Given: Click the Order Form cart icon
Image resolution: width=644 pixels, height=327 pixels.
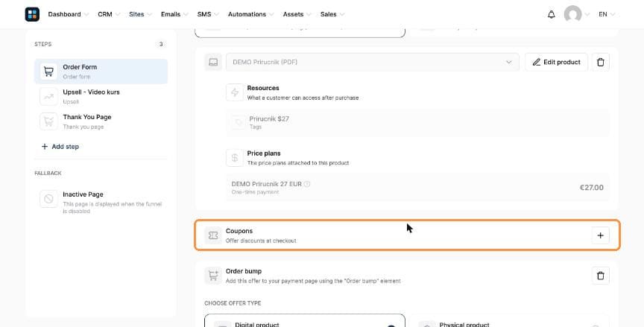Looking at the screenshot, I should point(48,72).
